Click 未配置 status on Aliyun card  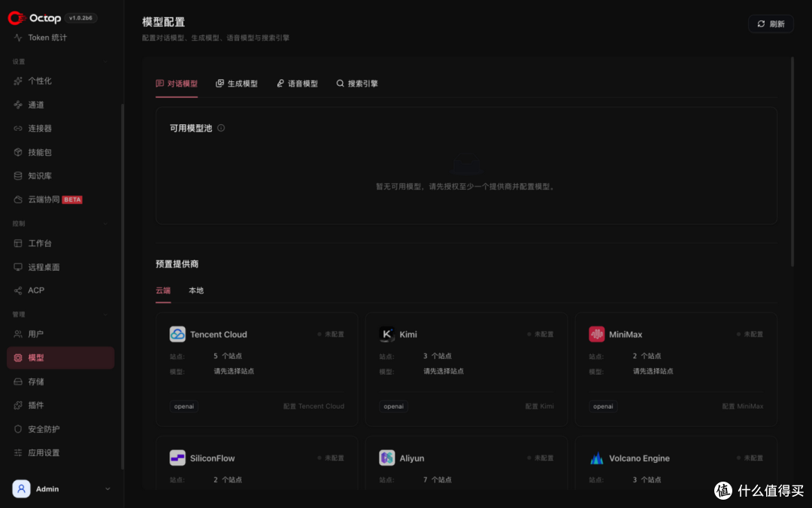[541, 458]
